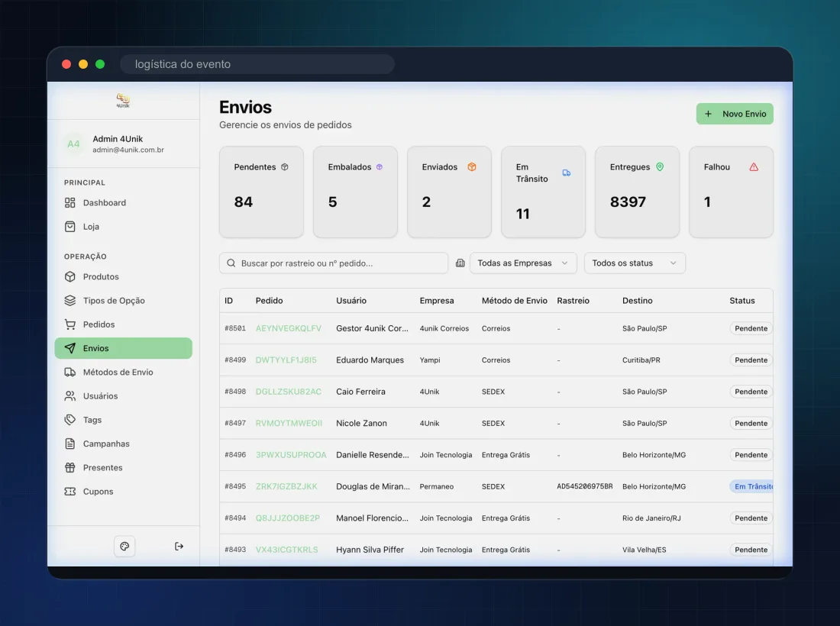Image resolution: width=840 pixels, height=626 pixels.
Task: Go to Usuários in the sidebar
Action: point(123,395)
